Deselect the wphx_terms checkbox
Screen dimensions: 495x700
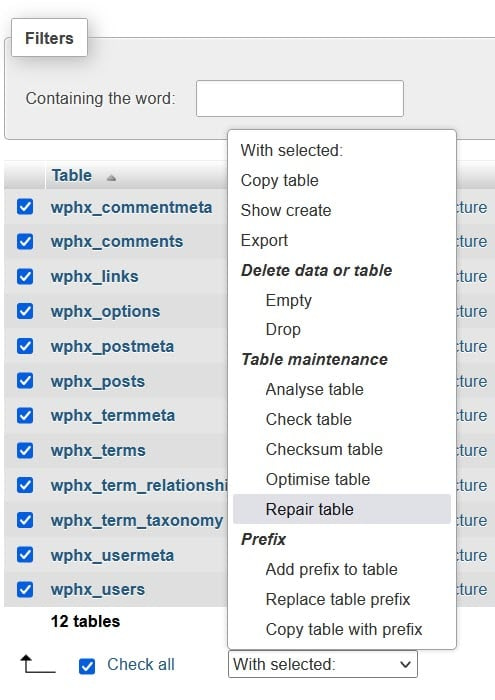tap(25, 450)
